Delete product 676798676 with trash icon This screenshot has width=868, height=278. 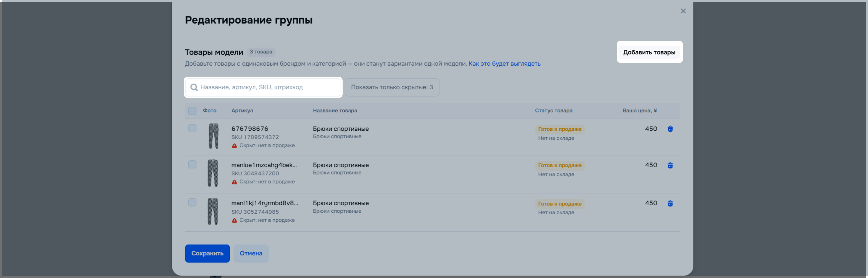tap(670, 129)
